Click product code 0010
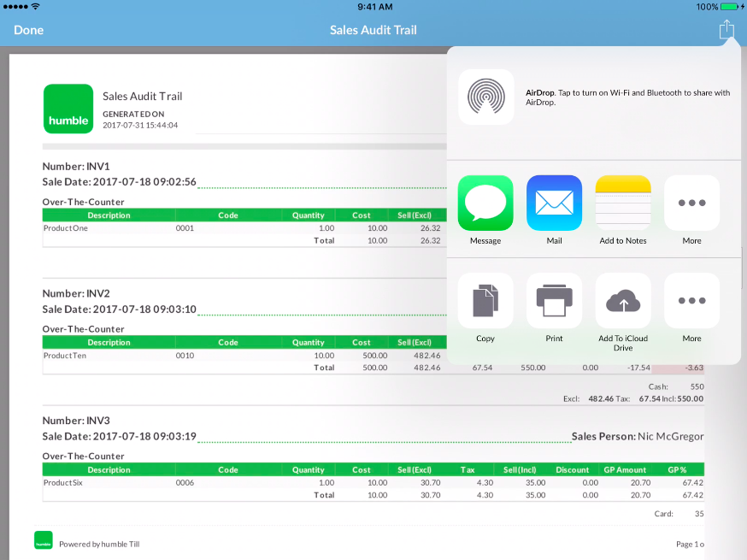Viewport: 747px width, 560px height. (185, 356)
